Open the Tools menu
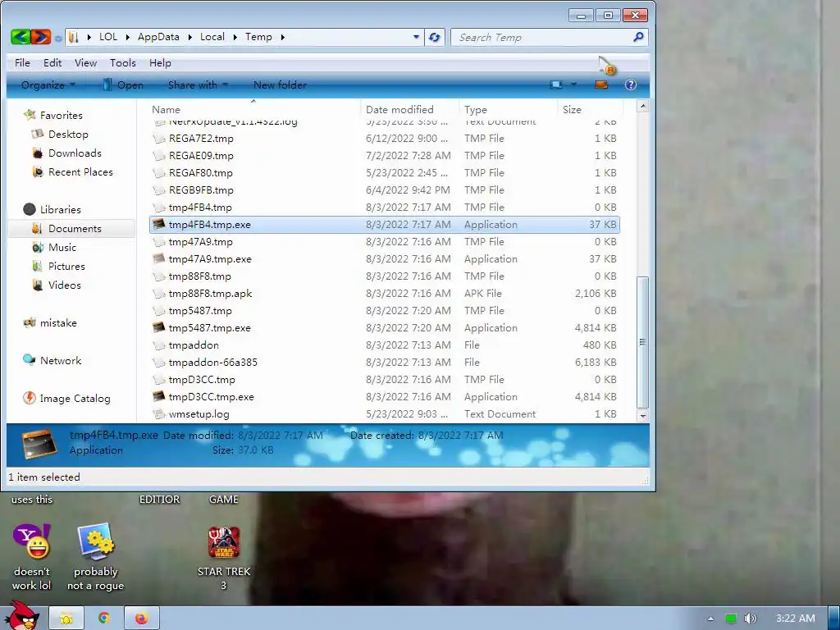 (x=123, y=62)
